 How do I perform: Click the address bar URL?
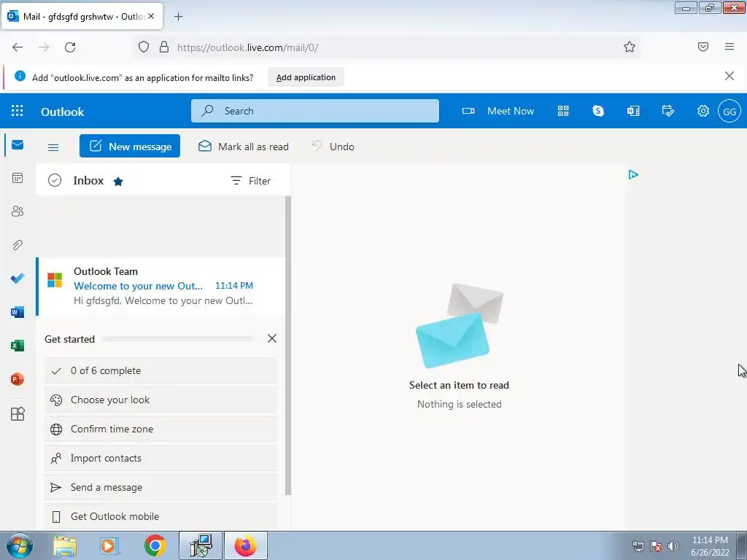(247, 47)
